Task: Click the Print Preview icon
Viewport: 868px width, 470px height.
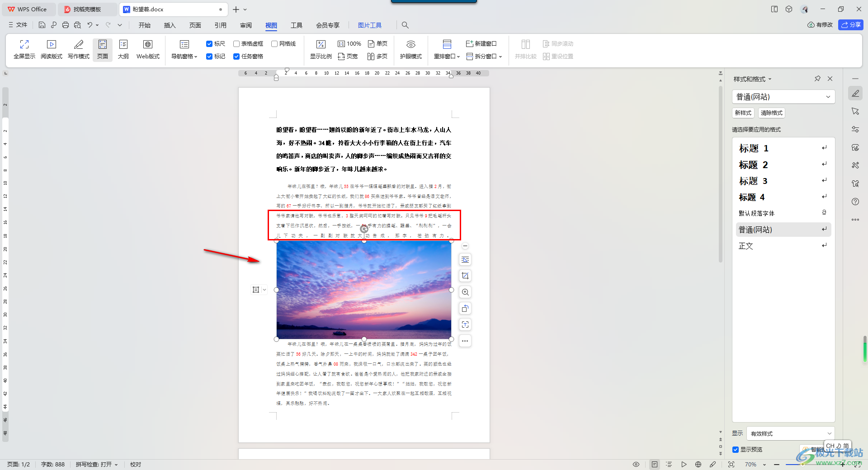Action: pyautogui.click(x=77, y=25)
